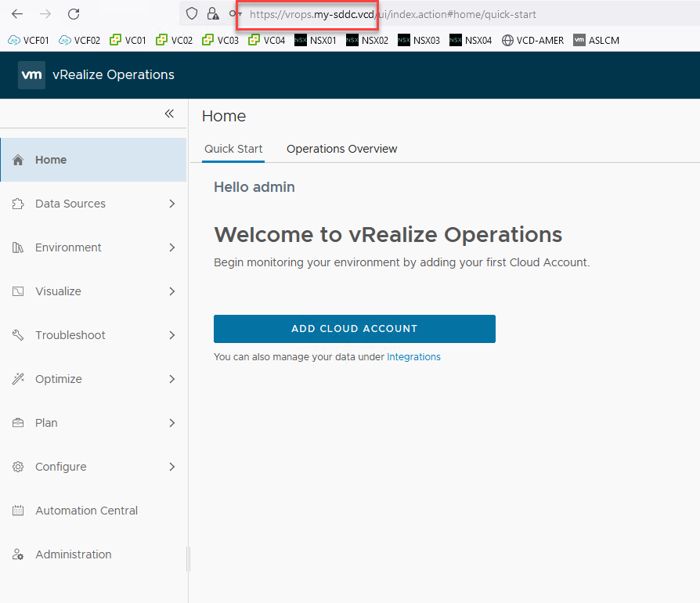700x603 pixels.
Task: Click the Plan briefcase icon
Action: [19, 423]
